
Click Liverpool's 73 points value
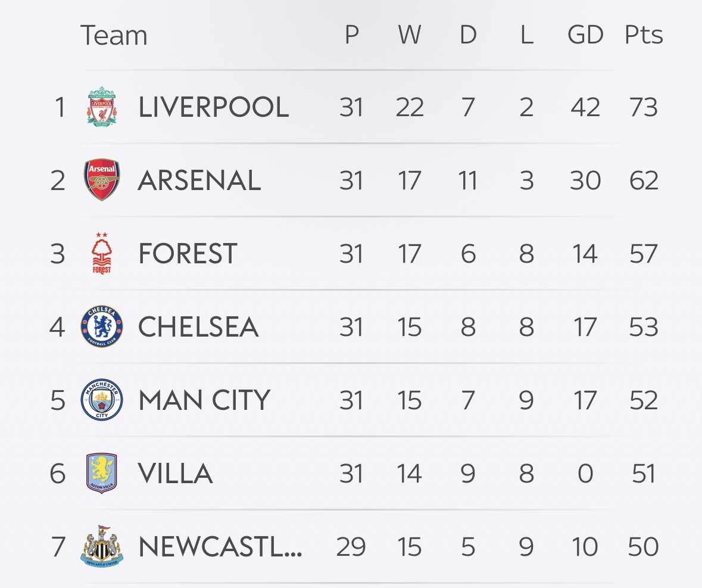(643, 107)
